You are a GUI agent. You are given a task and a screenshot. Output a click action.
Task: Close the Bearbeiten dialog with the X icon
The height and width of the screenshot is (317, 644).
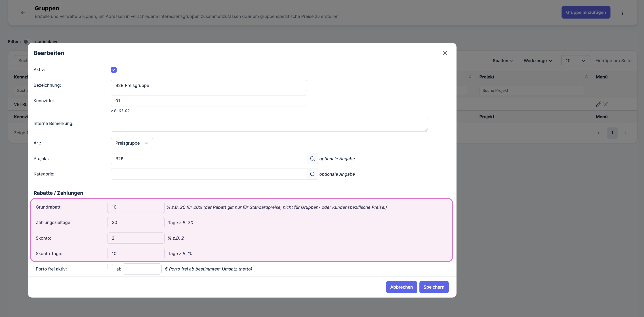(x=445, y=53)
